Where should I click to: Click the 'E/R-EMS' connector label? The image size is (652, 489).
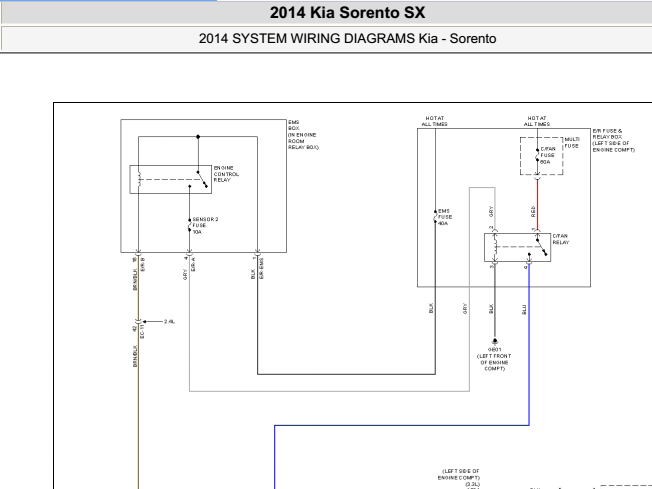(262, 269)
